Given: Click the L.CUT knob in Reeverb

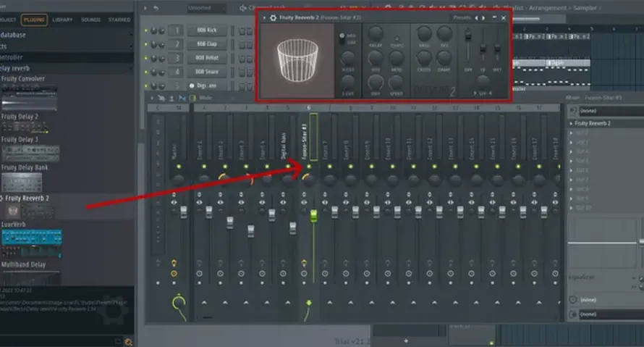Looking at the screenshot, I should [347, 83].
